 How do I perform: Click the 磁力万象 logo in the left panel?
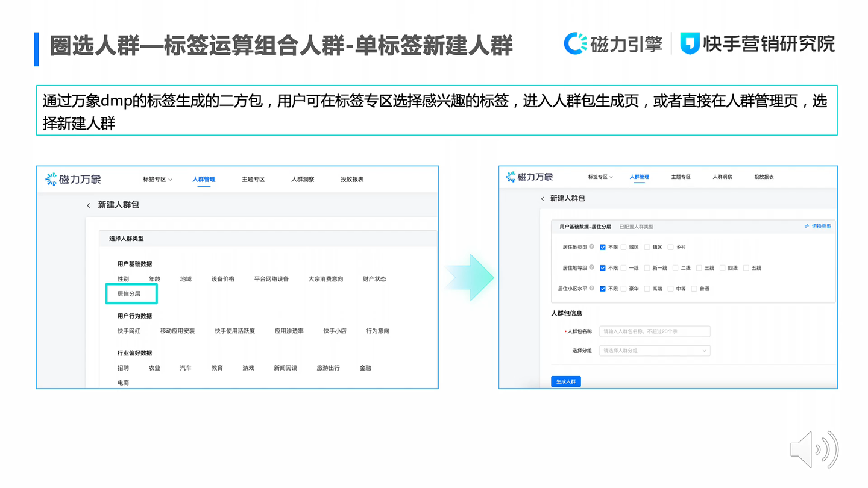click(x=73, y=179)
